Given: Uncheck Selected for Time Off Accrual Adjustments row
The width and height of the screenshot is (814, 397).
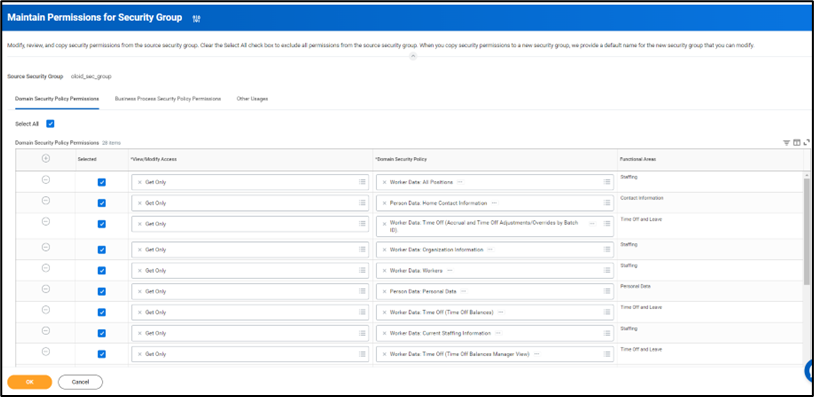Looking at the screenshot, I should tap(102, 224).
